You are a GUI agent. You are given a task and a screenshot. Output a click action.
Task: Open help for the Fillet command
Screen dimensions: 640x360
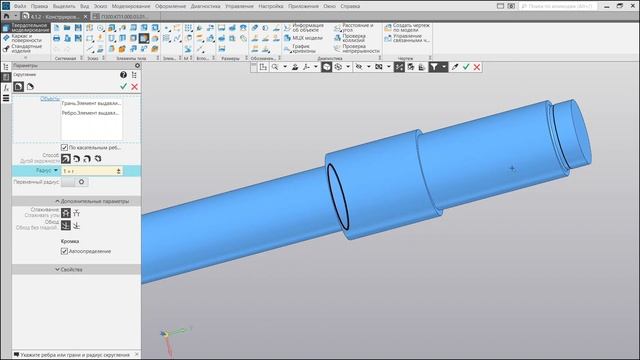tap(123, 75)
